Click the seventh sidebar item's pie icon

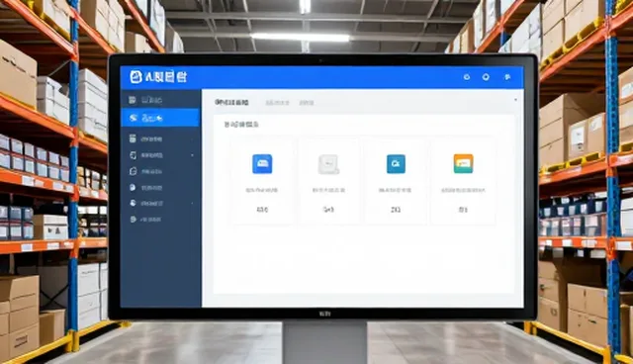point(133,203)
